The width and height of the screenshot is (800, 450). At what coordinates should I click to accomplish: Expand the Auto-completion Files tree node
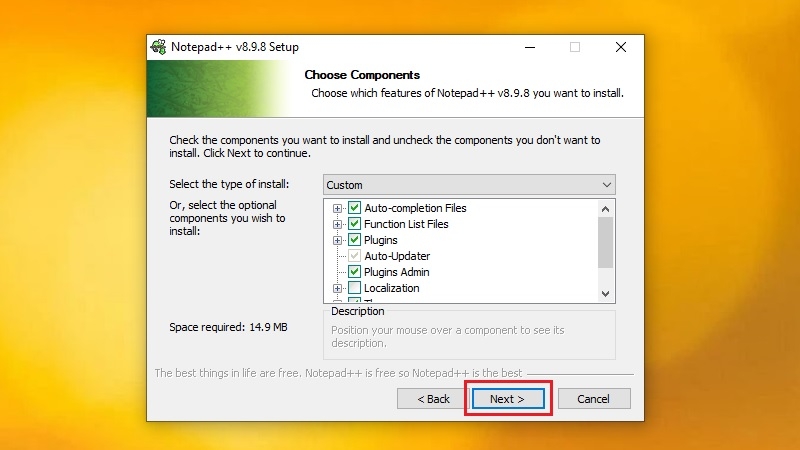click(x=337, y=208)
